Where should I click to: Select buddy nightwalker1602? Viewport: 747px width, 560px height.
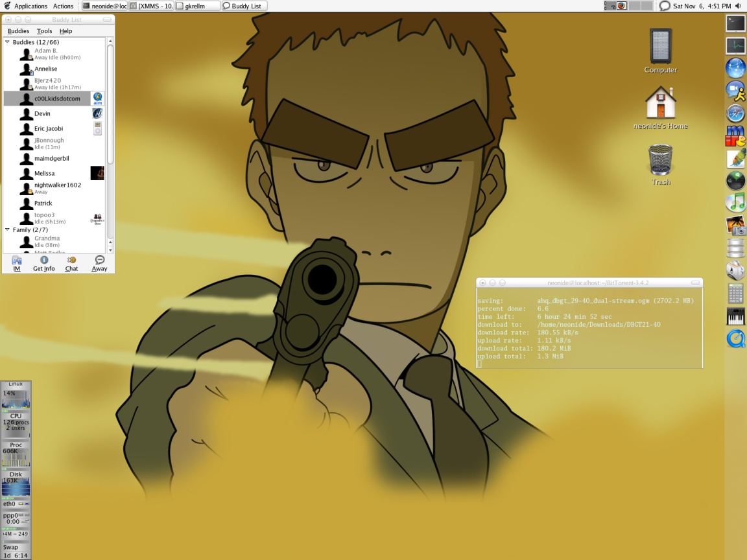[54, 188]
